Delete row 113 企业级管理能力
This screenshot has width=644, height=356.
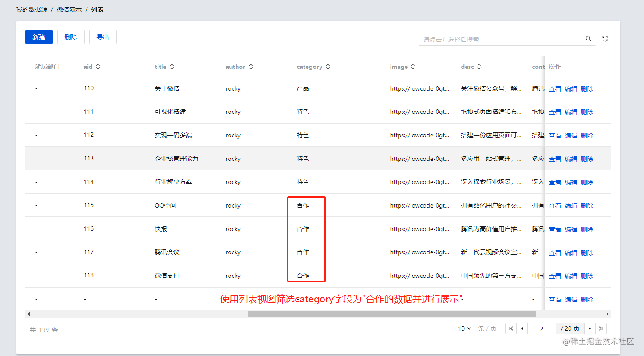[x=587, y=159]
